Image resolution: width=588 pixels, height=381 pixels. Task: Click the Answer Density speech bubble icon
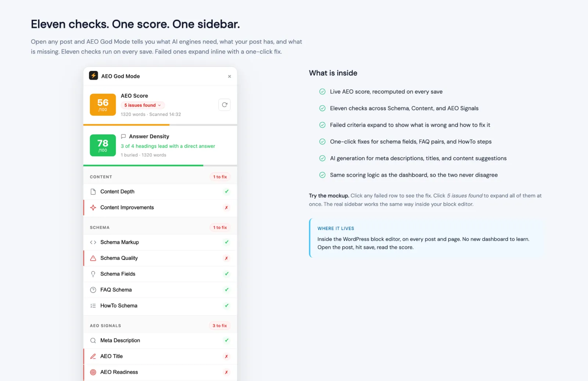click(x=123, y=136)
